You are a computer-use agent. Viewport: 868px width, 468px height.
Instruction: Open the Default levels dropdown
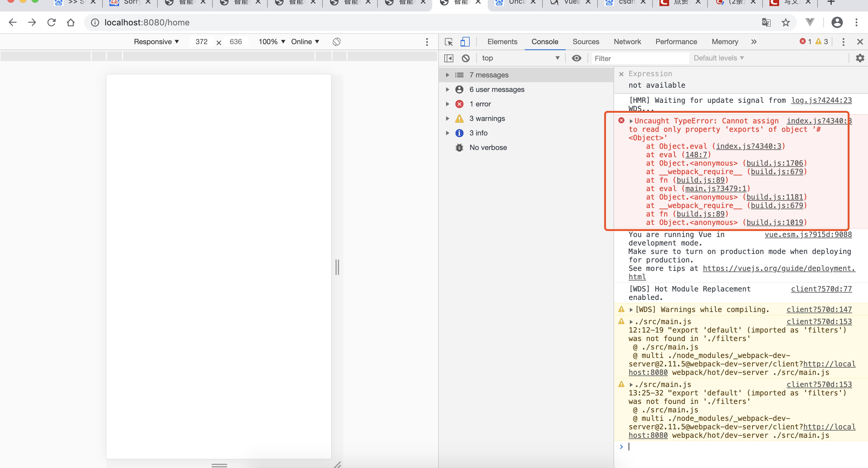pyautogui.click(x=718, y=58)
